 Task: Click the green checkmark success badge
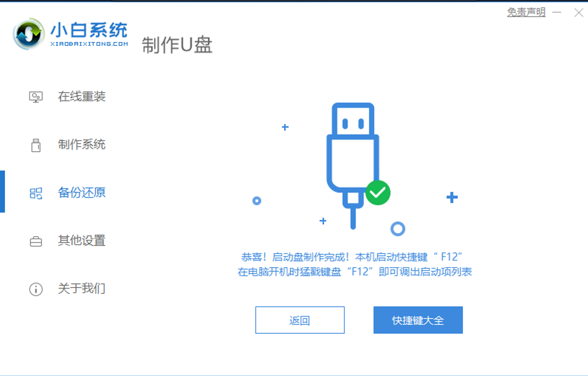click(x=378, y=193)
